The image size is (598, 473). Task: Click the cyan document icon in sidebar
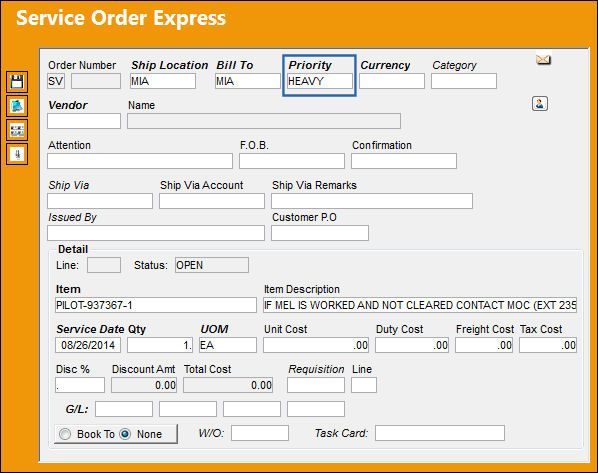pyautogui.click(x=17, y=106)
